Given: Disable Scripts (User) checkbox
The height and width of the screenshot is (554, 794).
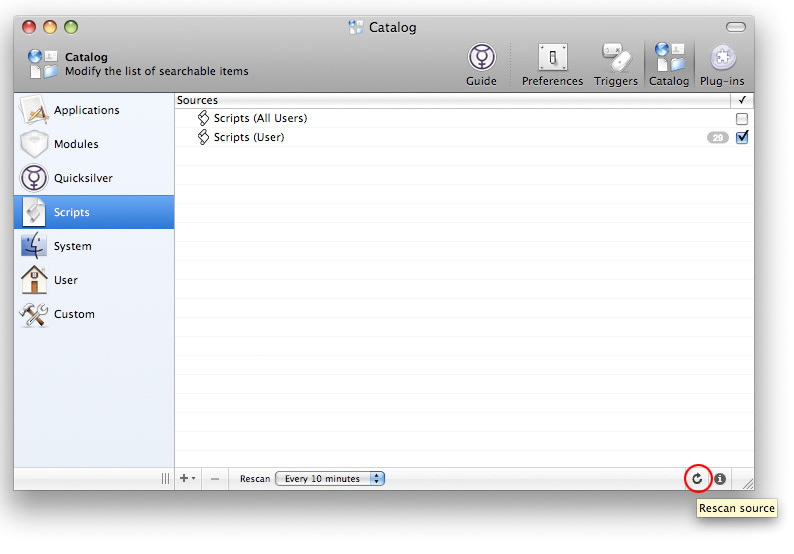Looking at the screenshot, I should pyautogui.click(x=742, y=137).
